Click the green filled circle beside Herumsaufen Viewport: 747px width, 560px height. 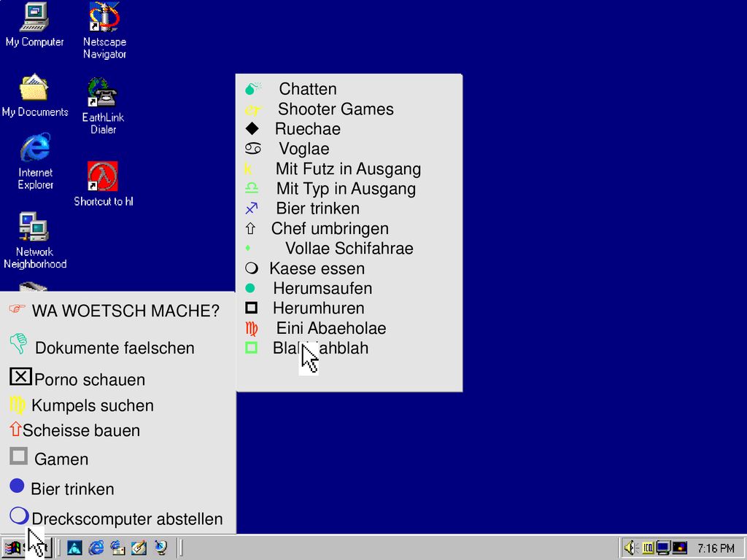pyautogui.click(x=249, y=288)
